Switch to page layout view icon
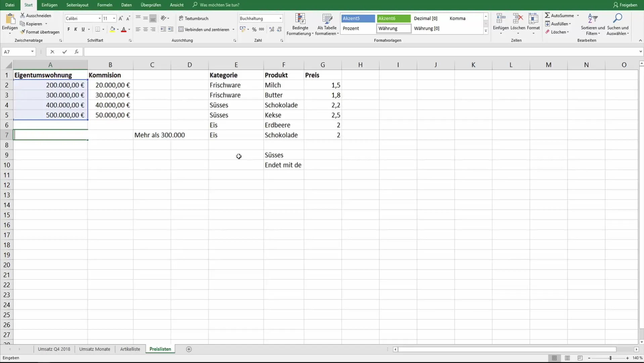Screen dimensions: 644x363 (x=567, y=358)
